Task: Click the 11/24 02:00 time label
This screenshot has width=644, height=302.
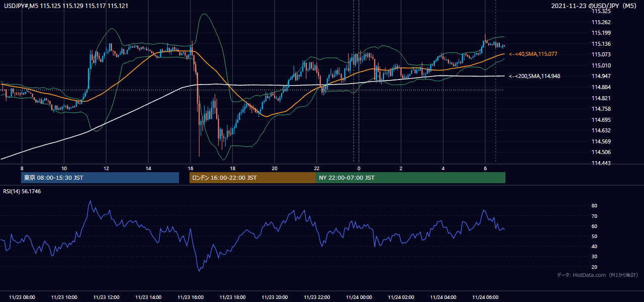Action: point(401,297)
